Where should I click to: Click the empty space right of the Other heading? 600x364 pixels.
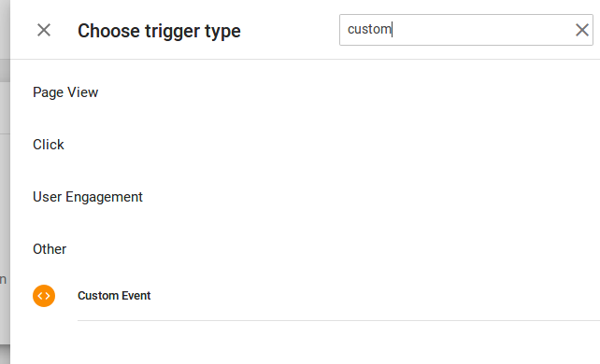point(333,249)
